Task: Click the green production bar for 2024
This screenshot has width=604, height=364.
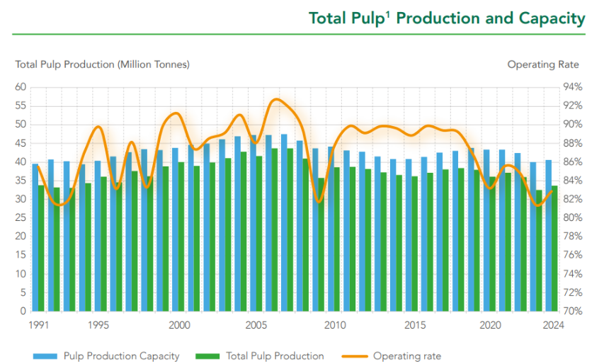Action: point(554,249)
